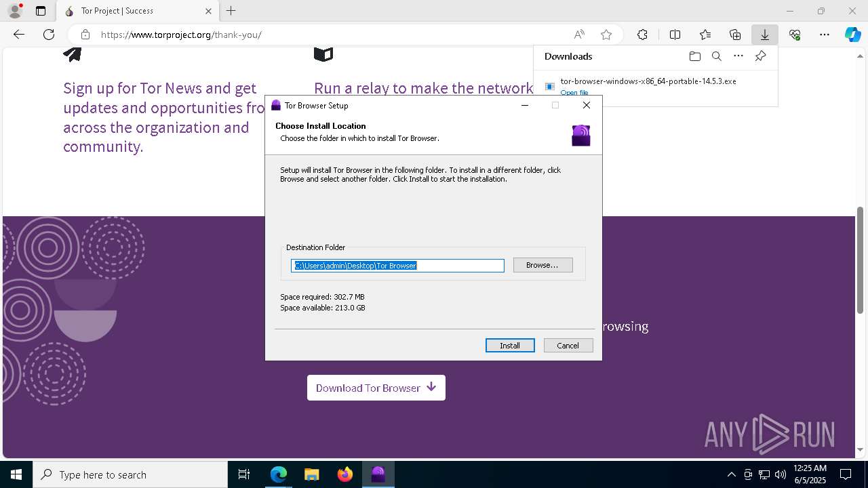
Task: Click Sign up for Tor News heading link
Action: tap(163, 117)
